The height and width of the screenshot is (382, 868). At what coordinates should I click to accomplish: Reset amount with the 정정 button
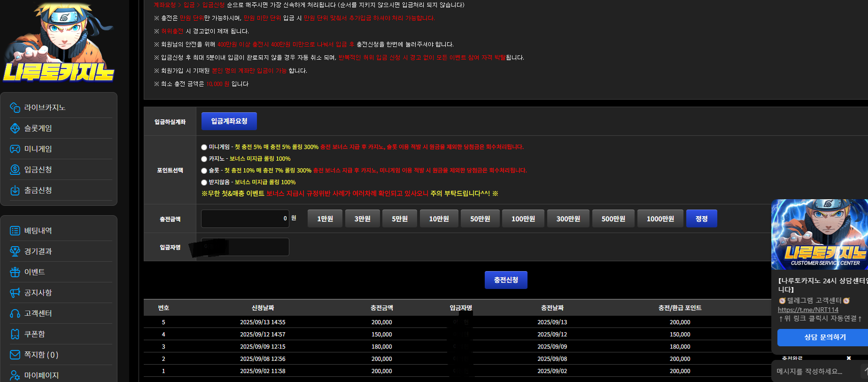702,218
